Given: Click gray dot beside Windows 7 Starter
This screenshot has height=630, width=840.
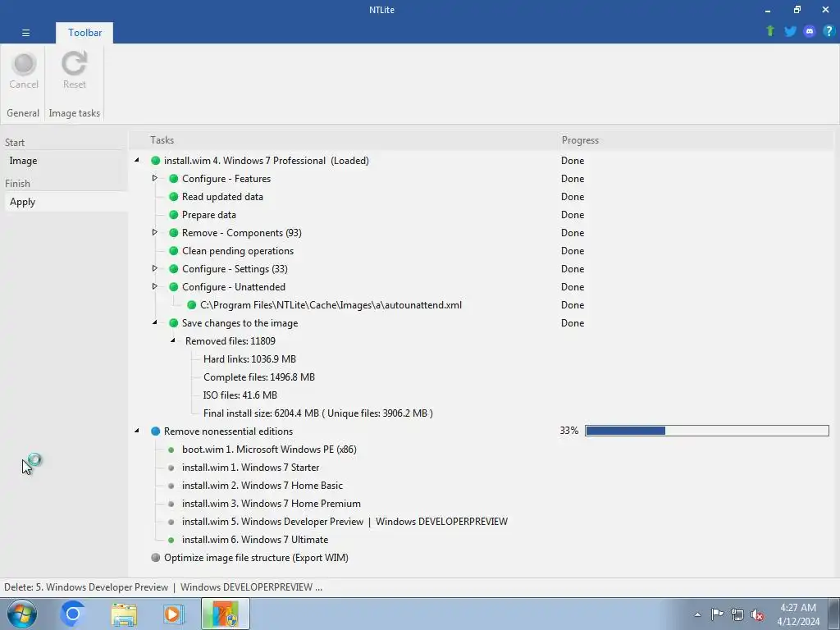Looking at the screenshot, I should click(171, 468).
